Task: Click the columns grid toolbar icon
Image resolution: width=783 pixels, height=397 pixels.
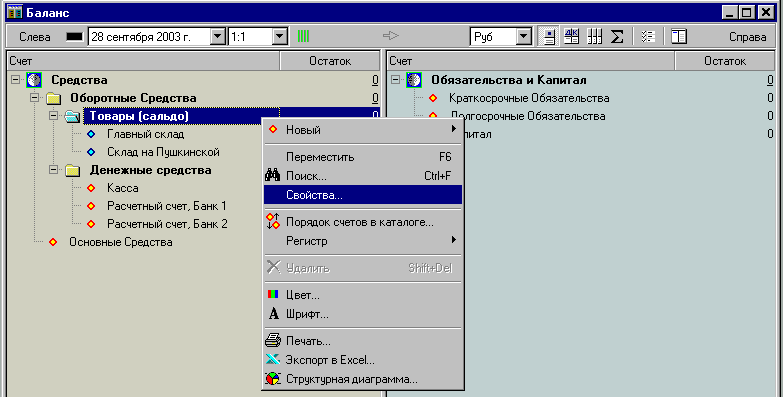Action: coord(594,36)
